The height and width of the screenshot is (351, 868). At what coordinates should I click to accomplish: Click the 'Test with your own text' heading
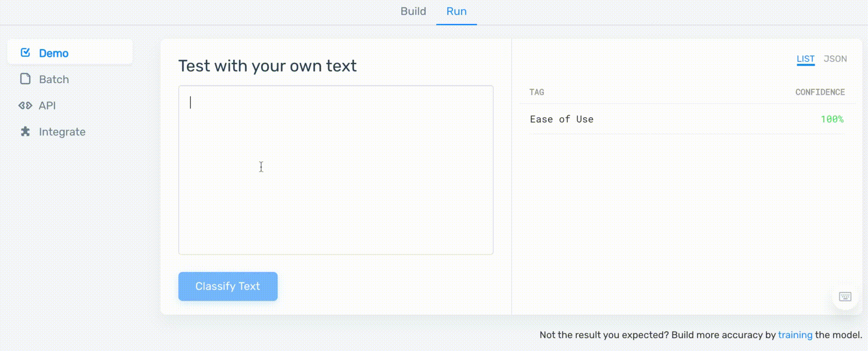point(267,66)
